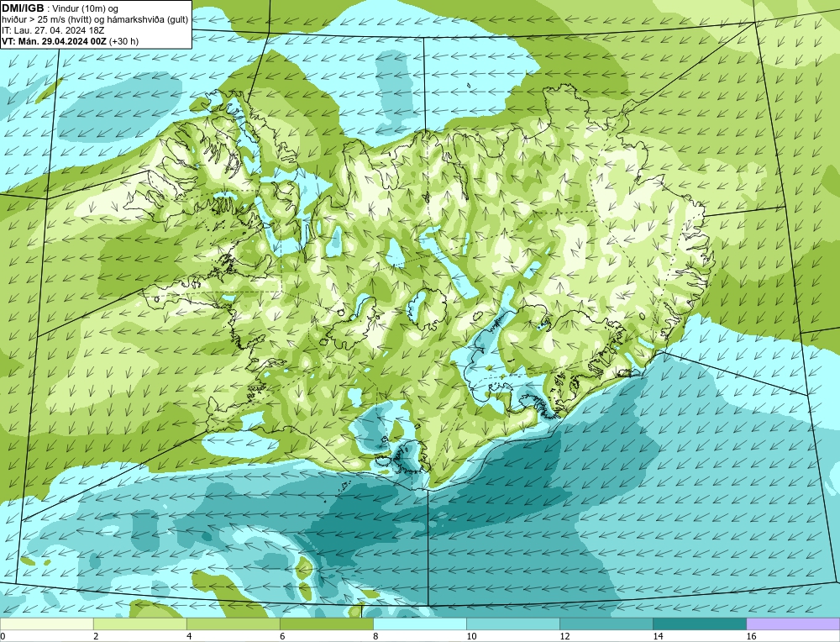Click the 0–2 m/s palest color swatch
840x642 pixels.
(46, 624)
